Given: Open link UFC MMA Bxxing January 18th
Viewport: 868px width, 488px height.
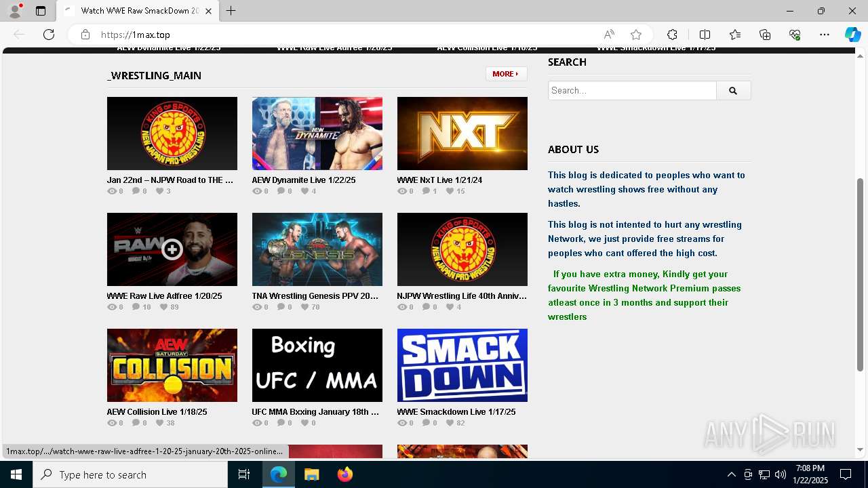Looking at the screenshot, I should [315, 412].
